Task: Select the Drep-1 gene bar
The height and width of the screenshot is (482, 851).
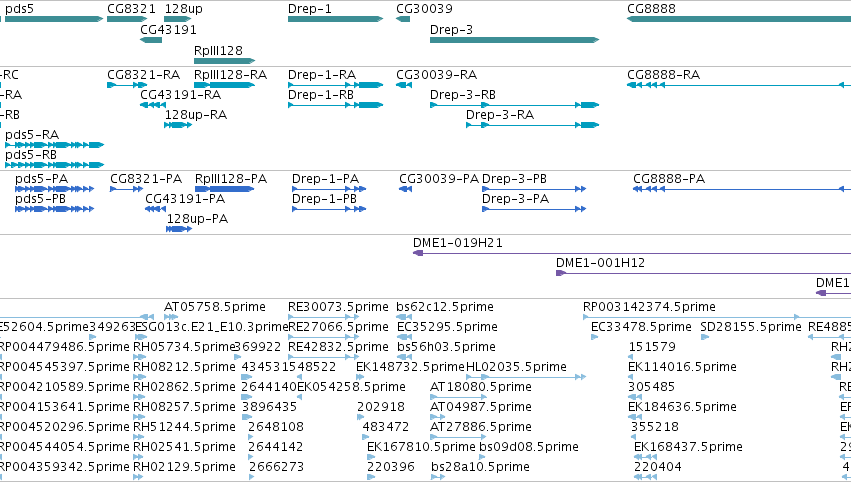Action: point(335,19)
